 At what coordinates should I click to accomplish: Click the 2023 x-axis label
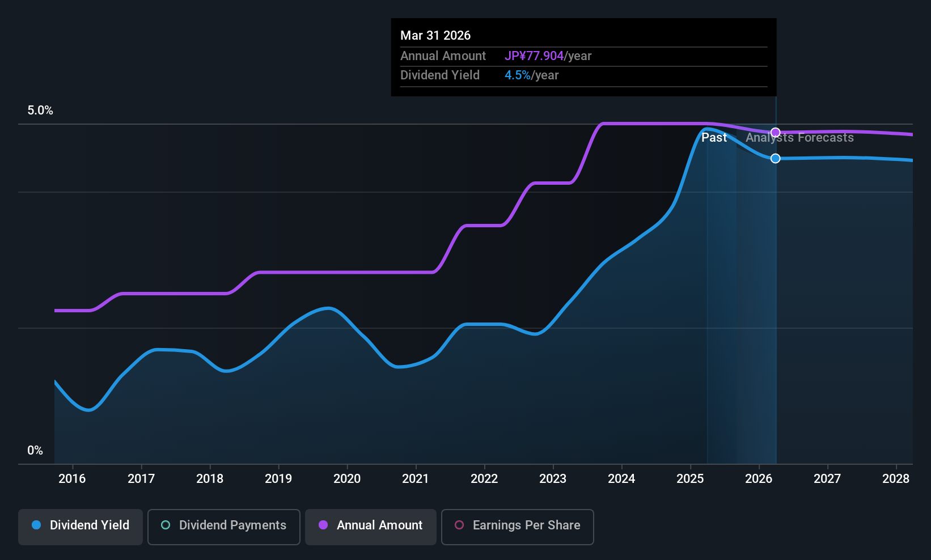tap(553, 479)
